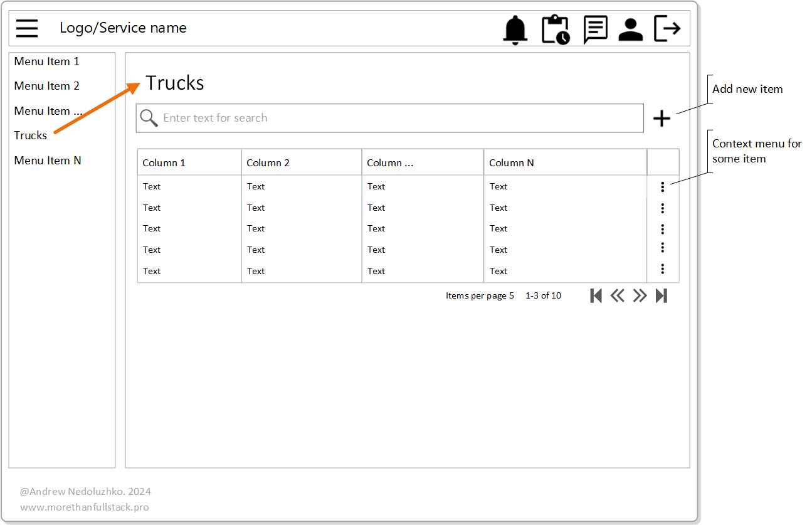Go to the first page of results
812x525 pixels.
click(596, 295)
